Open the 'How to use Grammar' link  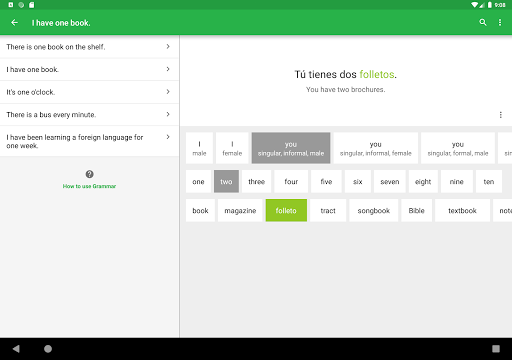pyautogui.click(x=89, y=186)
